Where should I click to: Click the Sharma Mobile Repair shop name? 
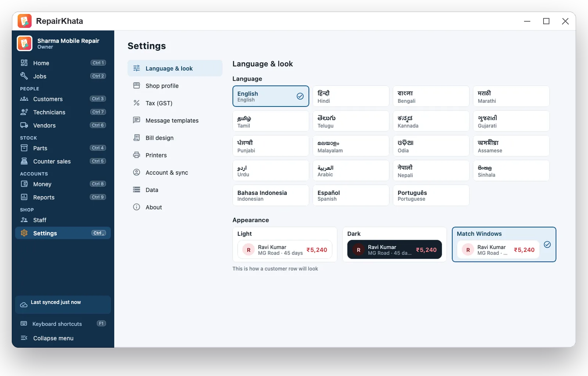(68, 41)
